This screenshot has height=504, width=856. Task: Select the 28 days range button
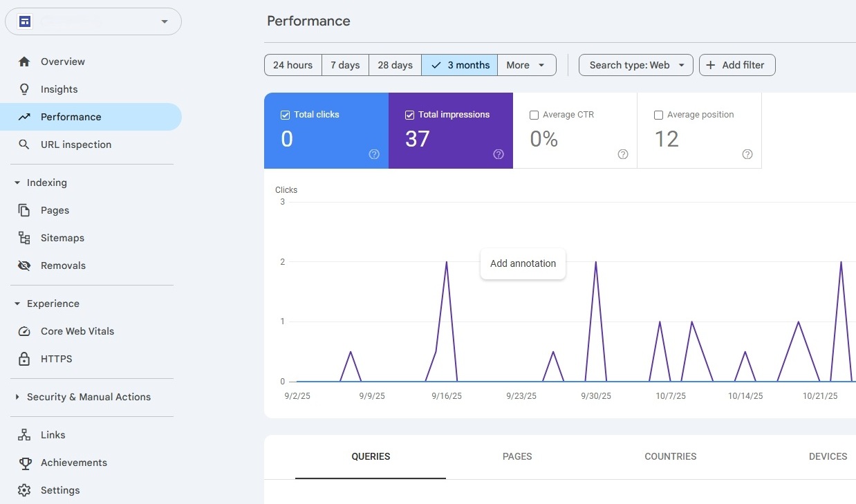tap(395, 65)
